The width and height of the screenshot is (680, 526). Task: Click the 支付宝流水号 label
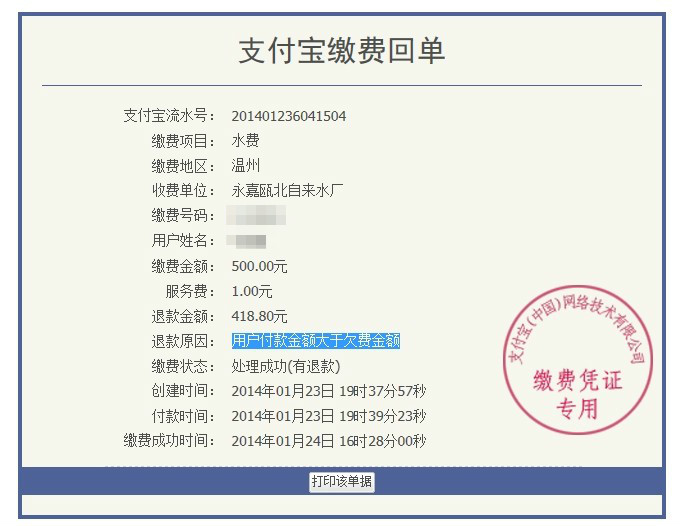tap(169, 116)
